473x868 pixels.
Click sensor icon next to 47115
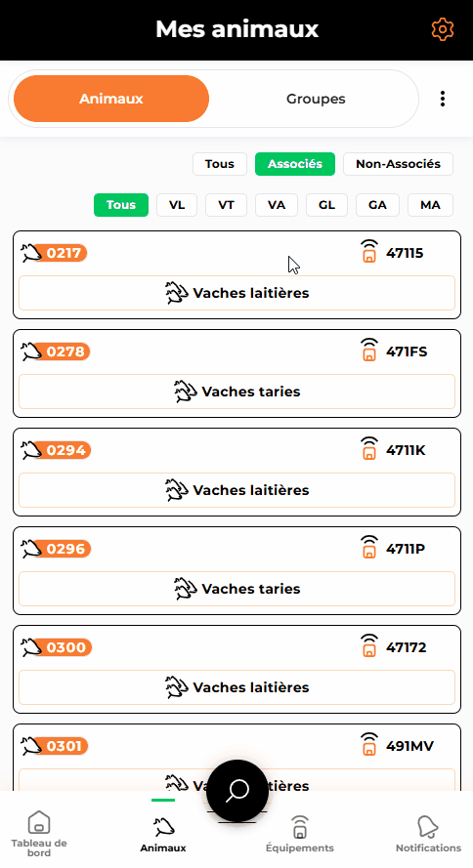coord(369,251)
